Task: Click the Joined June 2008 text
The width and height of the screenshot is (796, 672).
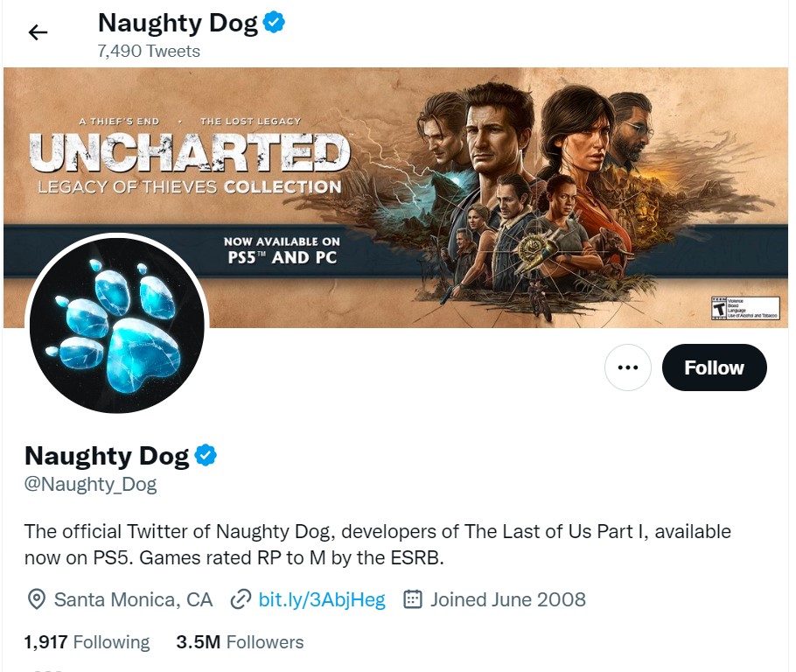Action: (507, 599)
